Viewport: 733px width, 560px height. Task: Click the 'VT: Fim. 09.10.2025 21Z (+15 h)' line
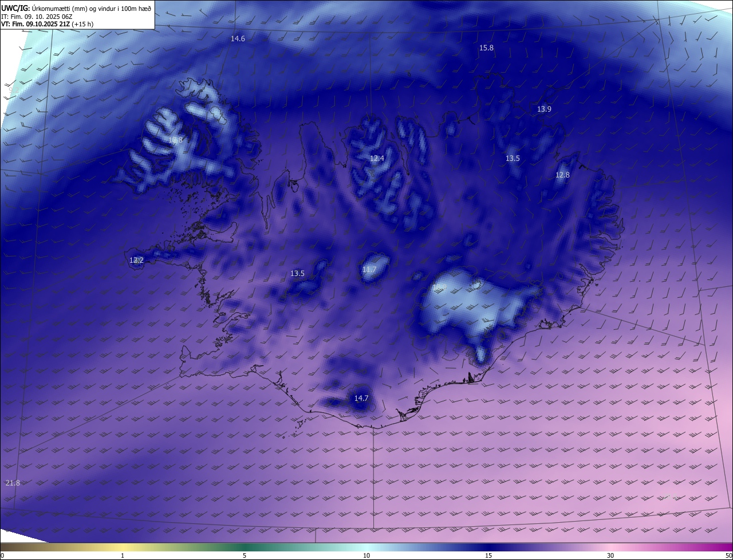click(x=47, y=24)
